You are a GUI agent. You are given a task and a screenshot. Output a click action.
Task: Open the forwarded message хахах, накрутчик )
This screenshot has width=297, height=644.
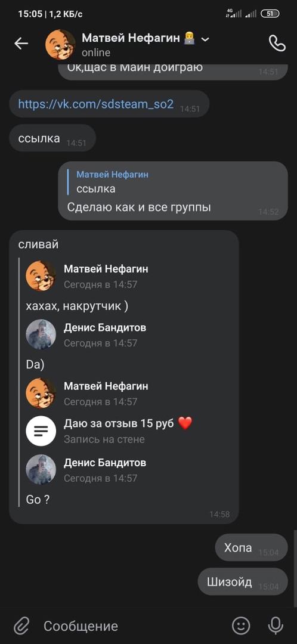click(77, 306)
